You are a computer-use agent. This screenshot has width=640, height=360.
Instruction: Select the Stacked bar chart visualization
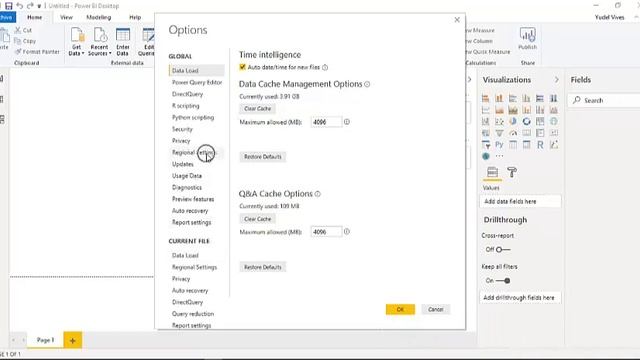click(x=485, y=98)
